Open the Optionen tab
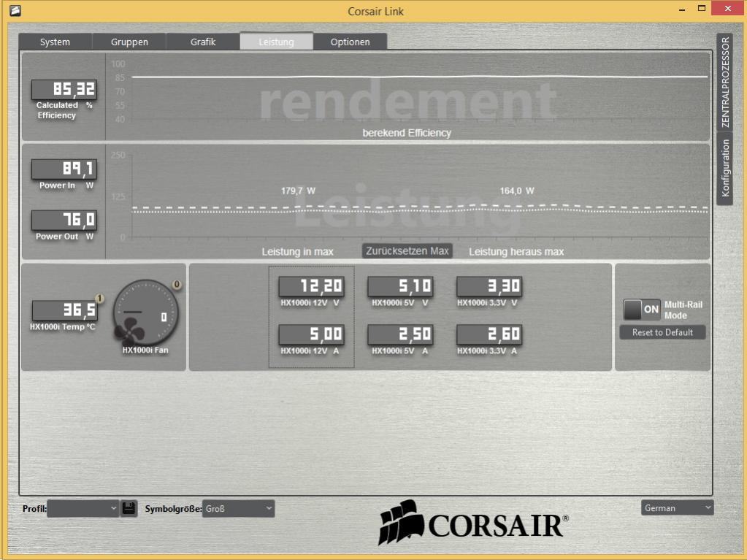Screen dimensions: 747x560 tap(350, 42)
